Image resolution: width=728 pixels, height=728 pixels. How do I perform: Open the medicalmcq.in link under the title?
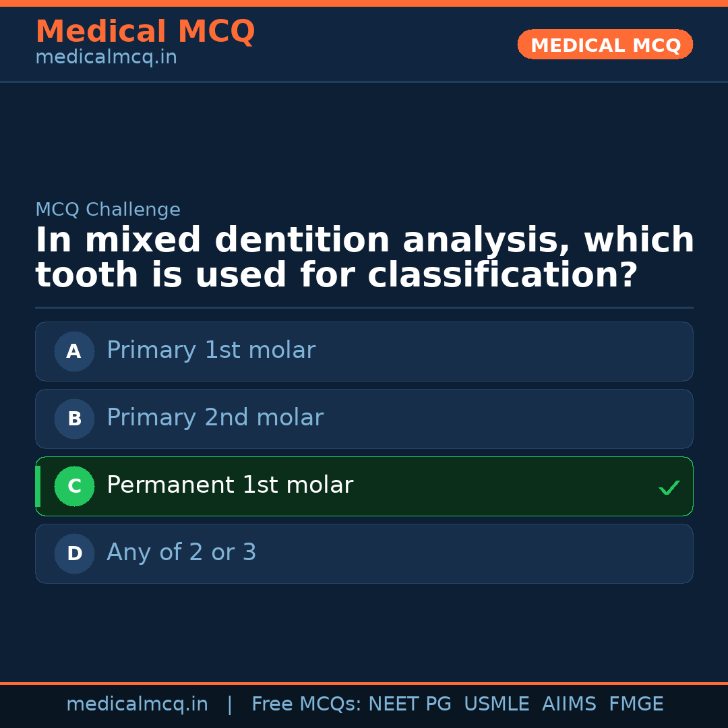106,57
